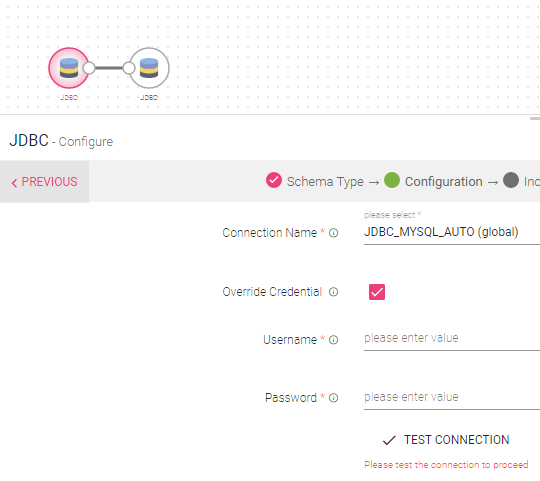Click the green Configuration step circle
The image size is (540, 481).
pyautogui.click(x=392, y=180)
